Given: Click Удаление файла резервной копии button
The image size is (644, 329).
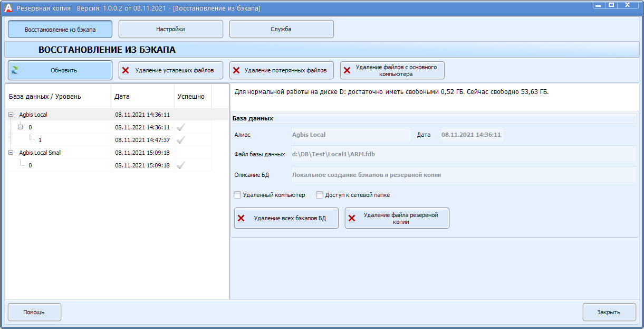Looking at the screenshot, I should pyautogui.click(x=397, y=218).
